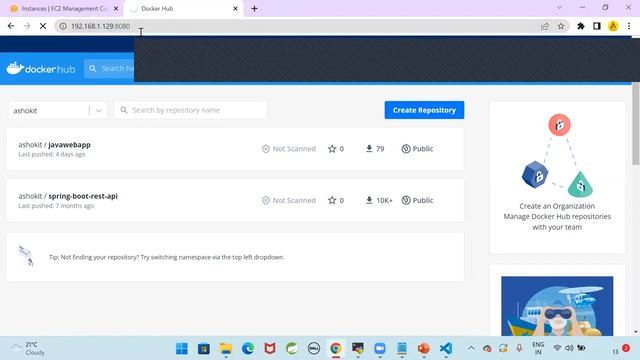
Task: Open Chrome extensions puzzle icon
Action: coord(581,26)
